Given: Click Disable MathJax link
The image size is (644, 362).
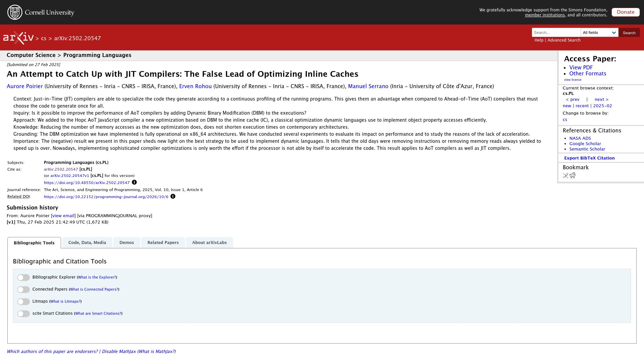Looking at the screenshot, I should (x=119, y=352).
